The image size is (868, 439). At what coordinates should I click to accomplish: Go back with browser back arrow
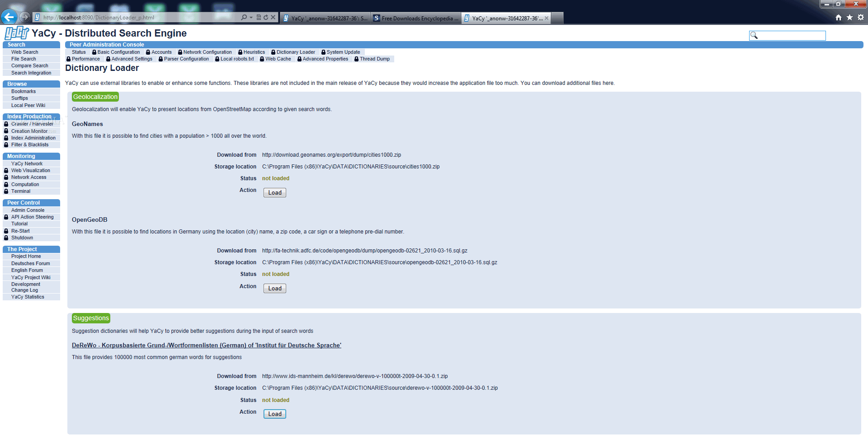click(9, 17)
